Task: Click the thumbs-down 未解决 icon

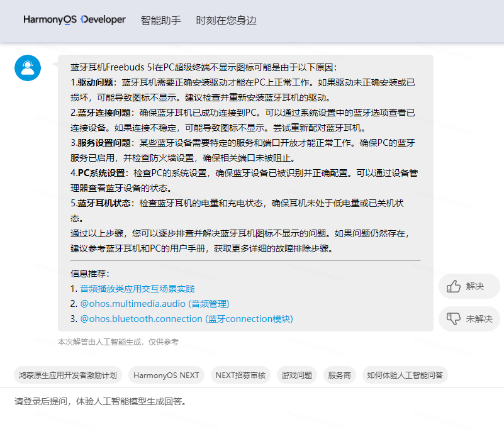Action: (x=453, y=319)
